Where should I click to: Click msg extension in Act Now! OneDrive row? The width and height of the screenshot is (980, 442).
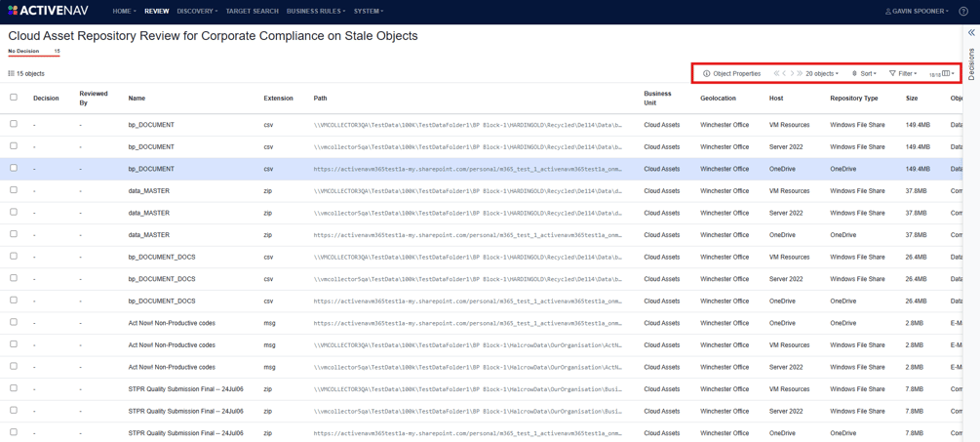coord(269,323)
